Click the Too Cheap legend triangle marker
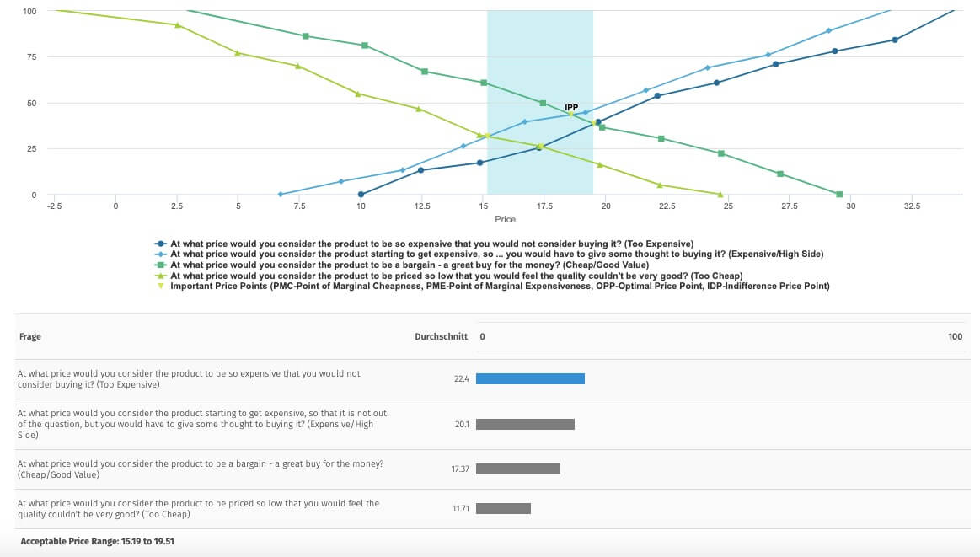Screen dimensions: 980x557 160,276
